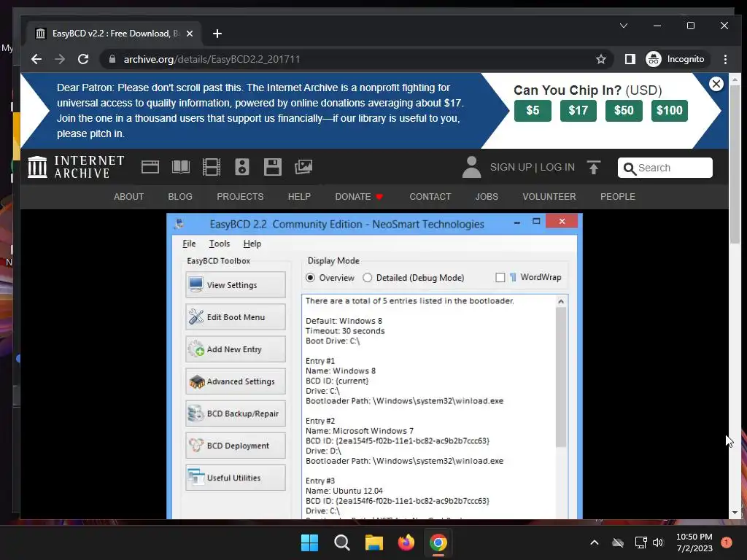Click LOG IN link

point(557,167)
